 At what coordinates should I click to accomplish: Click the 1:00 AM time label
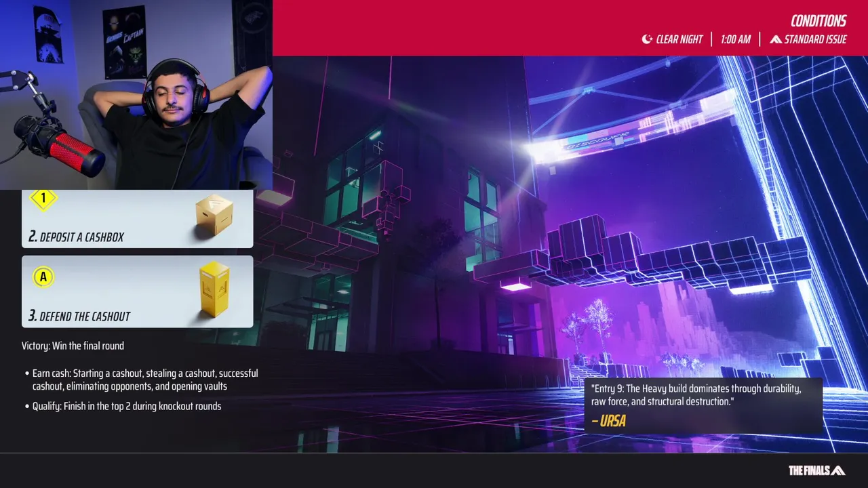(x=735, y=39)
